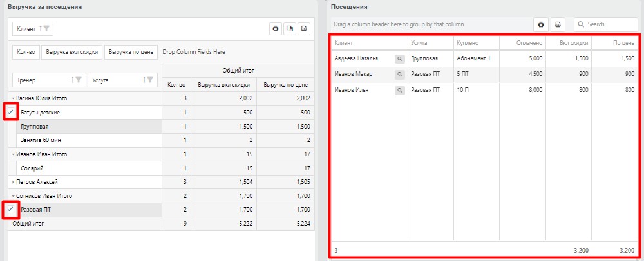Focus the Search field in Посещения

[606, 24]
